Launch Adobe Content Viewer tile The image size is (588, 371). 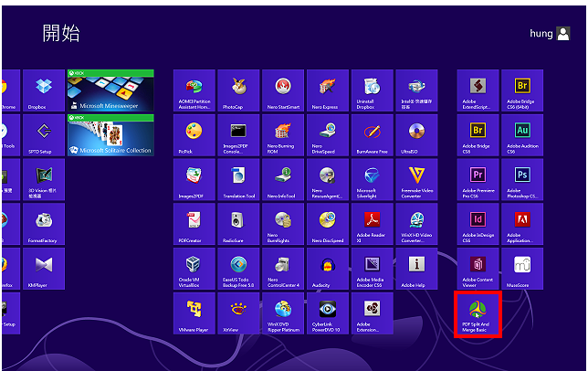(478, 269)
